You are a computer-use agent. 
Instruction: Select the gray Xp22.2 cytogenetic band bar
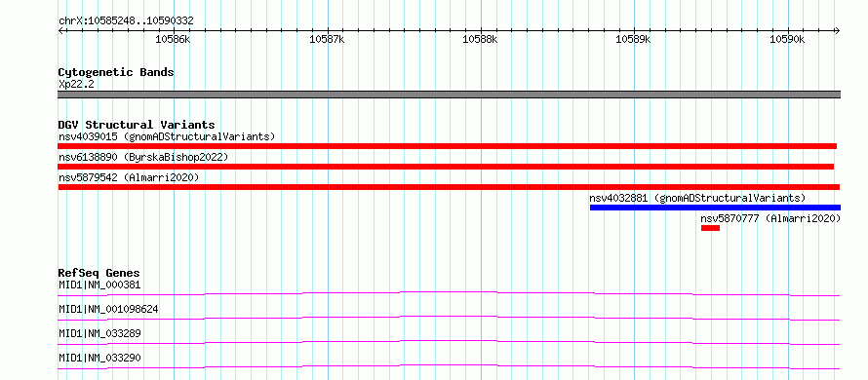tap(449, 95)
